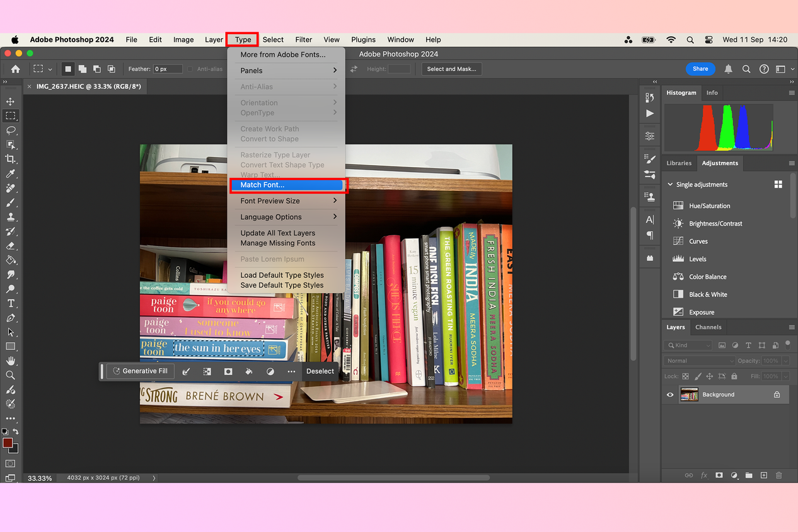Click the foreground color swatch
This screenshot has width=798, height=532.
point(8,443)
